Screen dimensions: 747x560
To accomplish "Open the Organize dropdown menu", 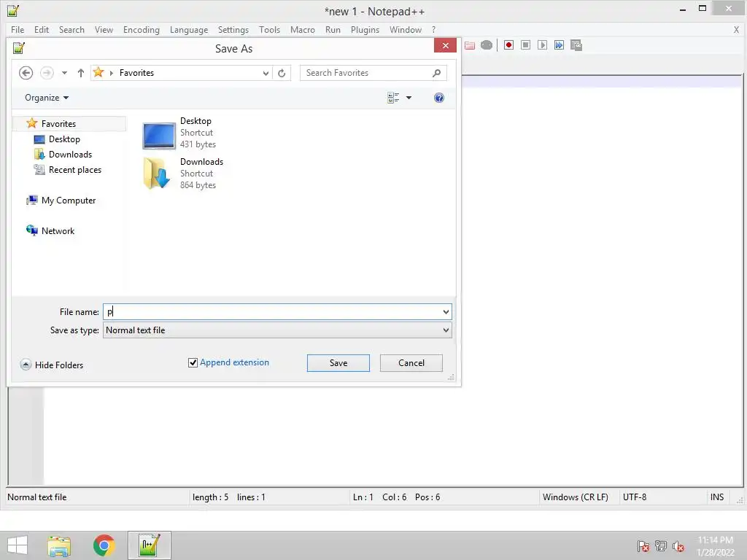I will 47,98.
